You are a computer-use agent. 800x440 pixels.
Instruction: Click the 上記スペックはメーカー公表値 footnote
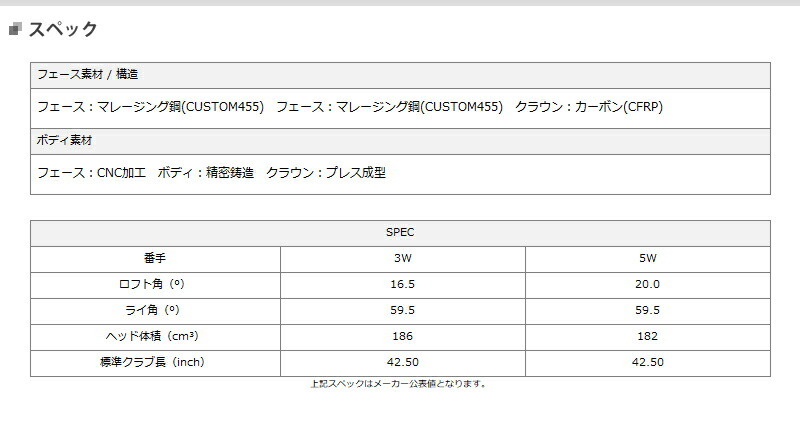tap(398, 384)
